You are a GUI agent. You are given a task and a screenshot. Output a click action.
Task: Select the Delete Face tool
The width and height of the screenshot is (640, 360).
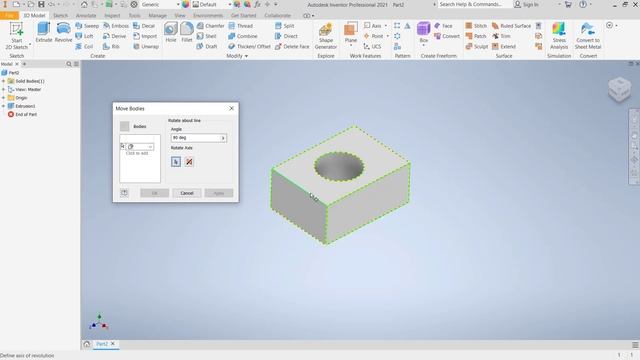[x=292, y=47]
